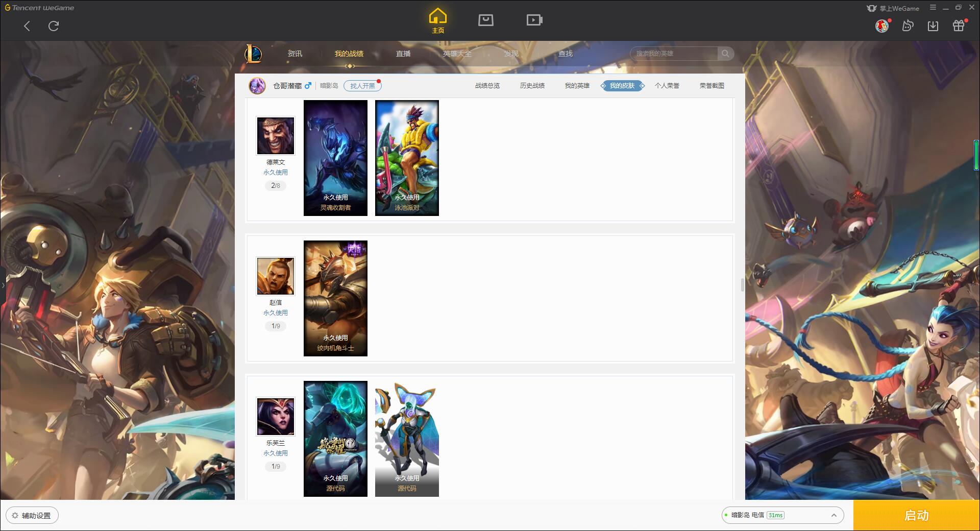This screenshot has width=980, height=531.
Task: Click the League of Legends L logo
Action: [x=253, y=54]
